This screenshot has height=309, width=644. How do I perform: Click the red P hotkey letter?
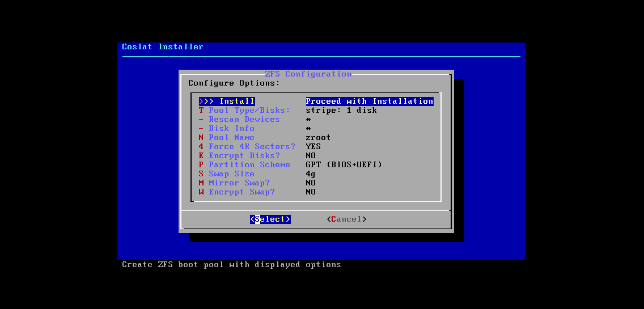pyautogui.click(x=201, y=164)
